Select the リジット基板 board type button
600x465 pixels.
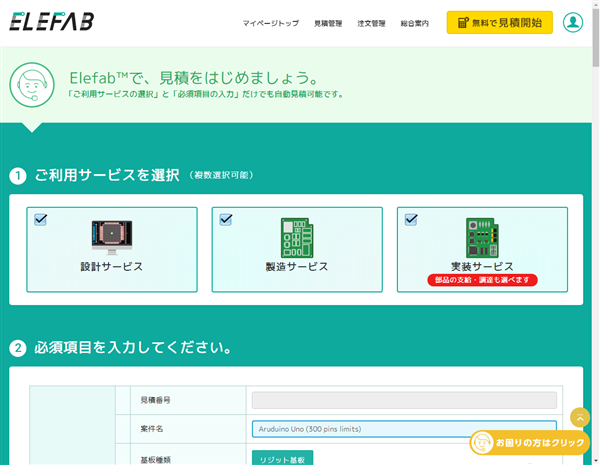(x=281, y=457)
